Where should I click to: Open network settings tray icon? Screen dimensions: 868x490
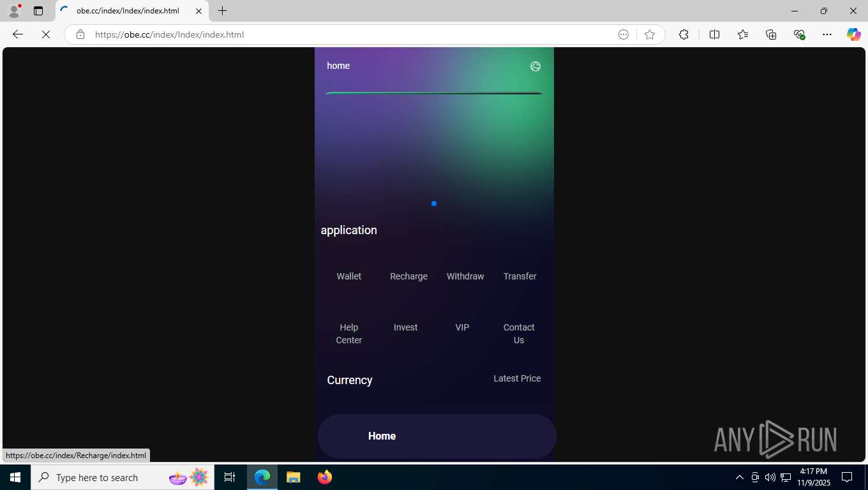coord(786,477)
